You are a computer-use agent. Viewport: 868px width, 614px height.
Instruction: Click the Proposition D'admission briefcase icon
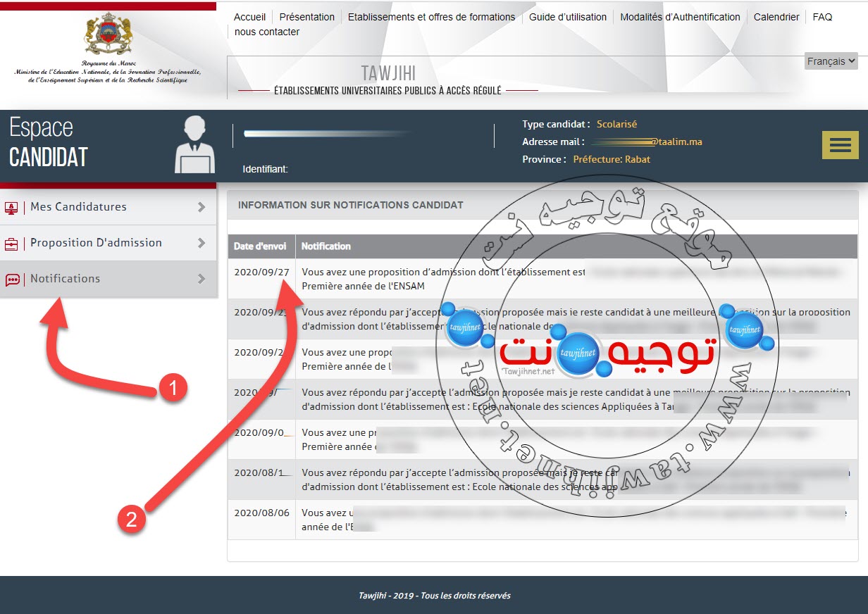[x=12, y=244]
